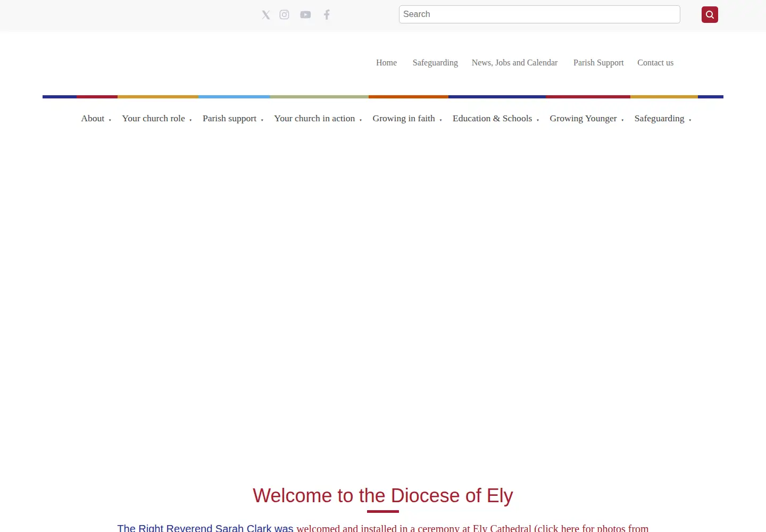Expand the Education & Schools menu
The width and height of the screenshot is (766, 532).
pos(496,119)
